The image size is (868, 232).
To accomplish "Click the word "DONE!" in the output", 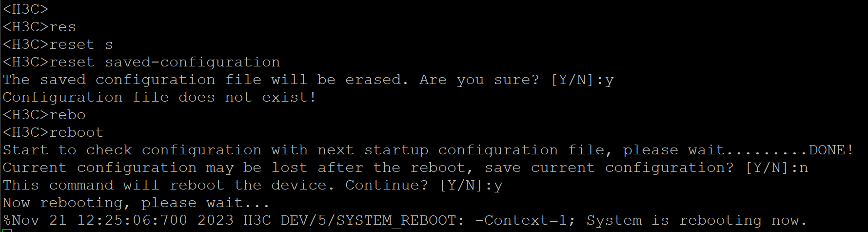I will [x=831, y=150].
